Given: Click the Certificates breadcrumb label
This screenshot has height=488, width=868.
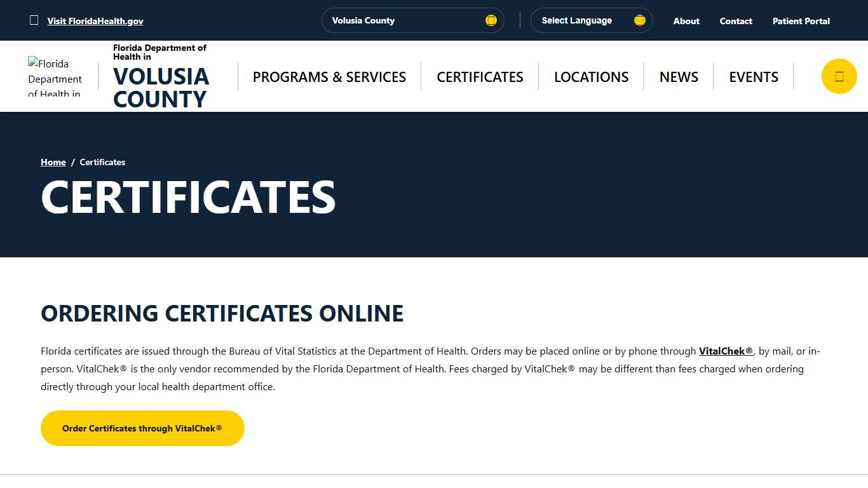Looking at the screenshot, I should point(102,162).
